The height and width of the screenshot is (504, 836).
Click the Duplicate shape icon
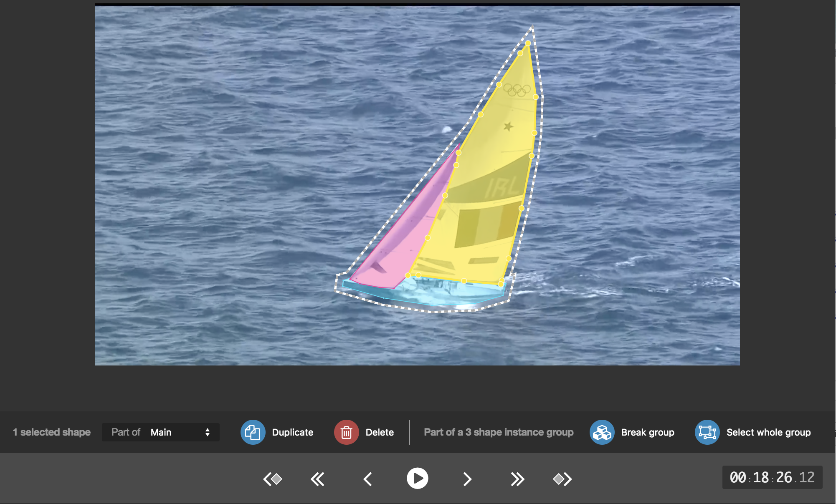click(x=253, y=432)
